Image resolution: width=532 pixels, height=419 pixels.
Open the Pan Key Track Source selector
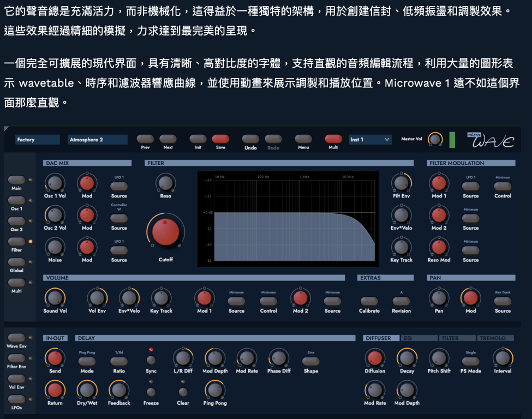pyautogui.click(x=503, y=301)
